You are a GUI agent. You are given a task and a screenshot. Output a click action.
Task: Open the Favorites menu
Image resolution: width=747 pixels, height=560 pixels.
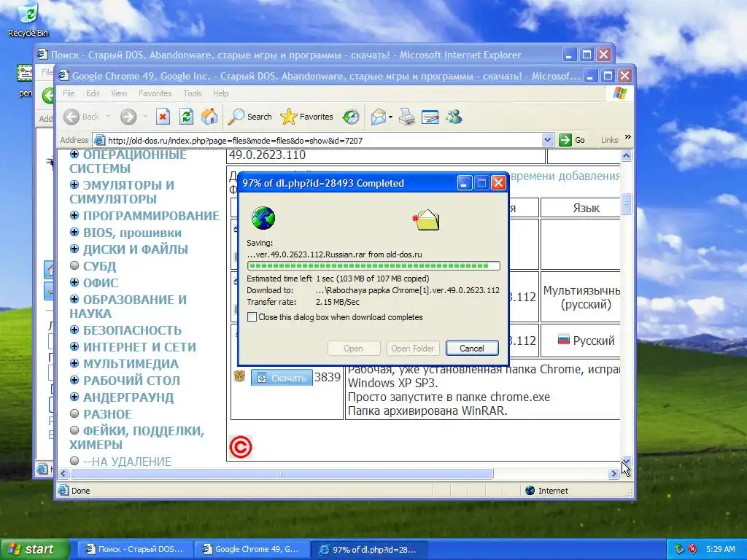coord(155,93)
